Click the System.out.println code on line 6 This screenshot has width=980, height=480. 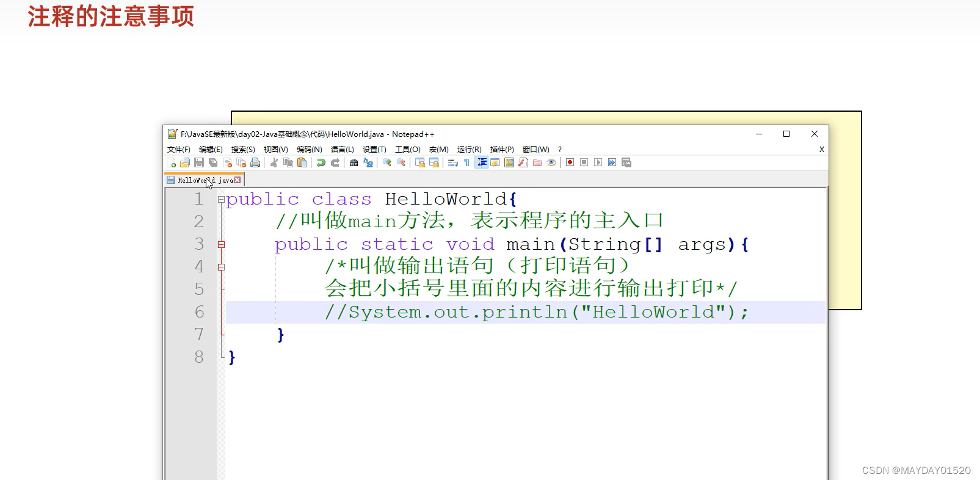(x=537, y=312)
